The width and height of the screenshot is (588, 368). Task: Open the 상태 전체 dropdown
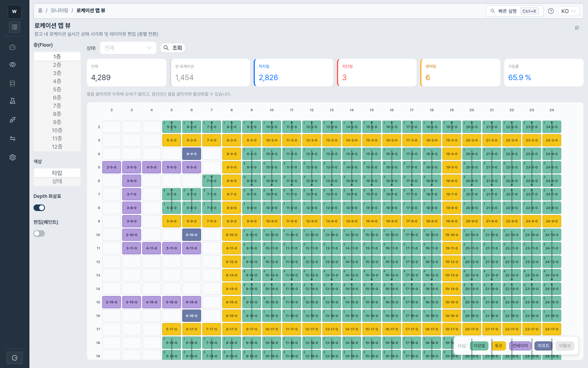[x=128, y=48]
